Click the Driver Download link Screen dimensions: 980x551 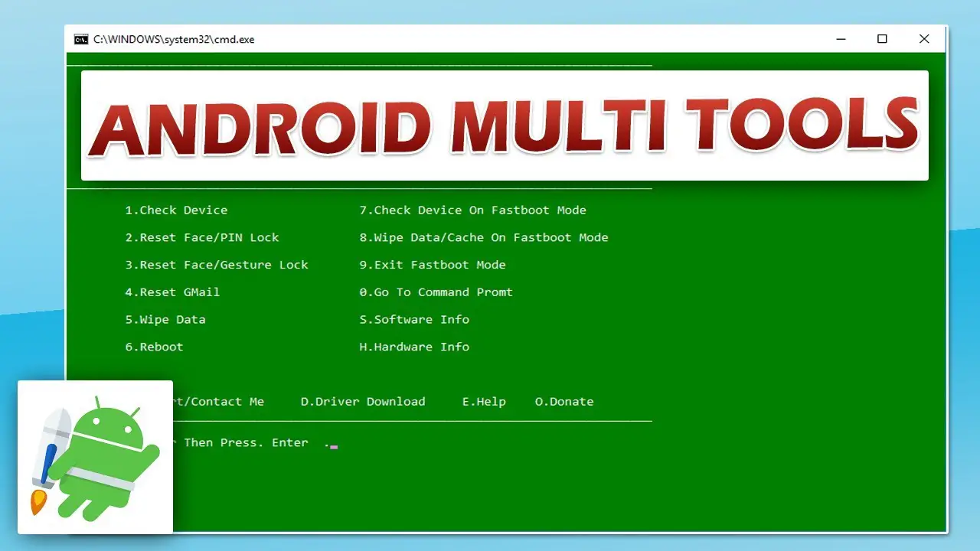(363, 402)
